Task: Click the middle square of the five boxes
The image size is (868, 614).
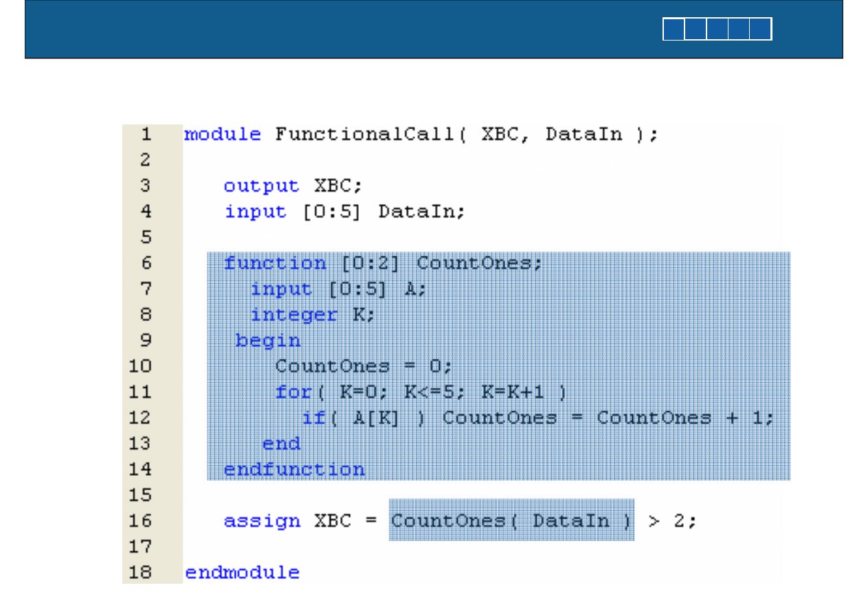Action: tap(717, 30)
